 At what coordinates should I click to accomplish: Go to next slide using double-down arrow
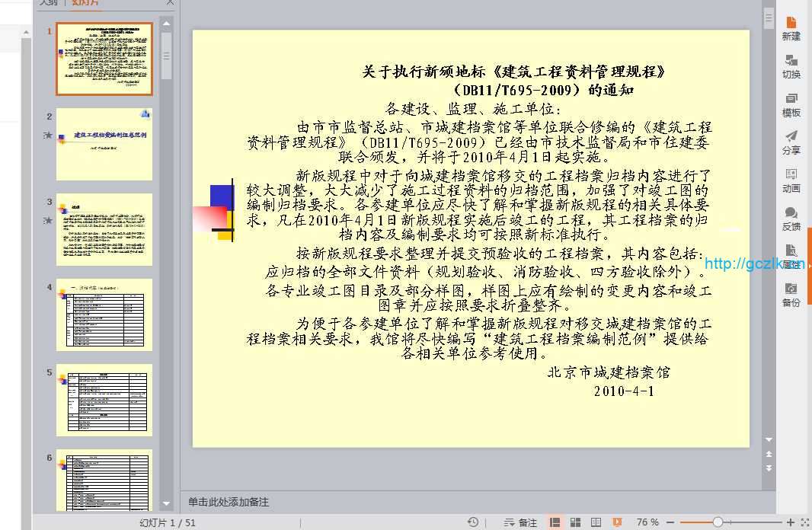[769, 467]
